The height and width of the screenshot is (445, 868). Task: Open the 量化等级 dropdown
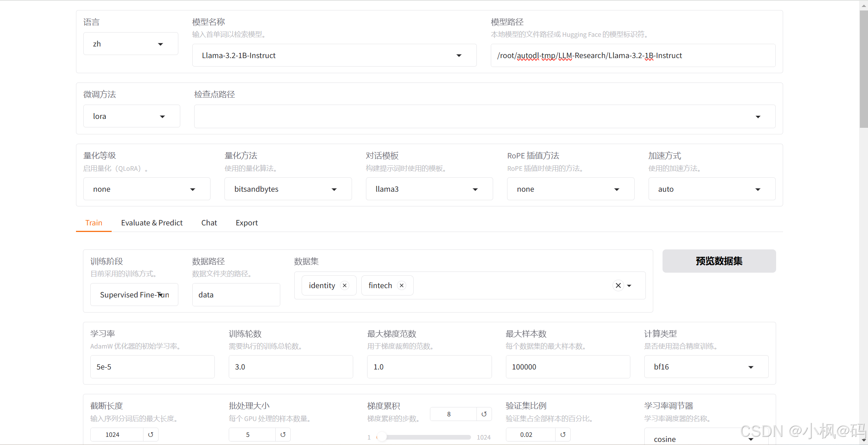point(147,189)
